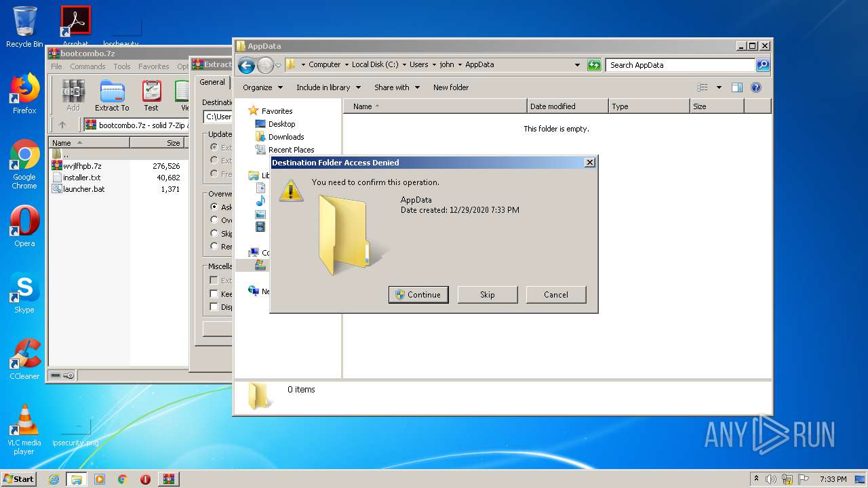Click the Music library icon in navigation pane

(260, 201)
